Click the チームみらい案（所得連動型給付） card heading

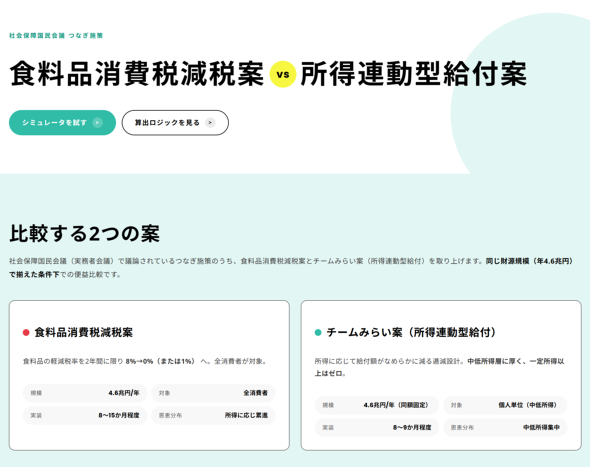[x=411, y=332]
